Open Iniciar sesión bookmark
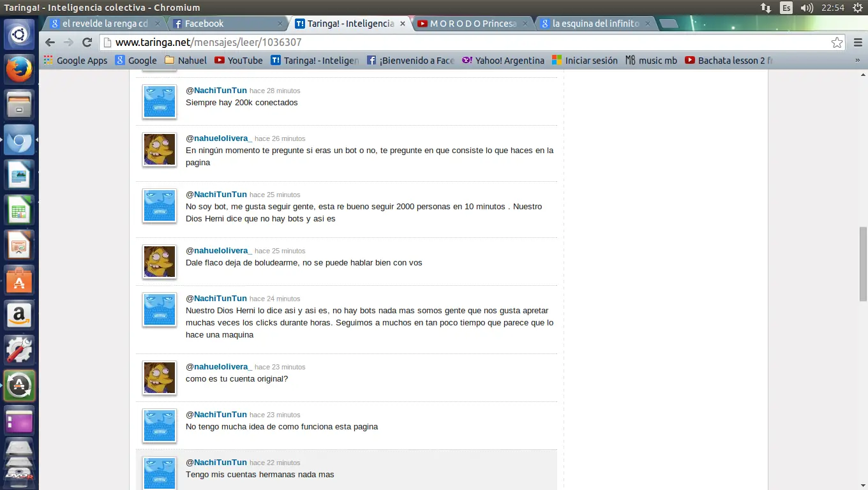 pos(585,61)
